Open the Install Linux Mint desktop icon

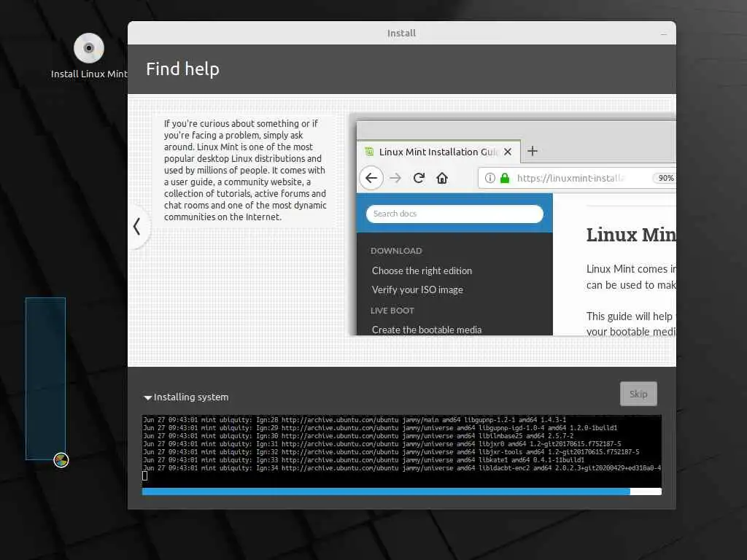click(x=88, y=55)
